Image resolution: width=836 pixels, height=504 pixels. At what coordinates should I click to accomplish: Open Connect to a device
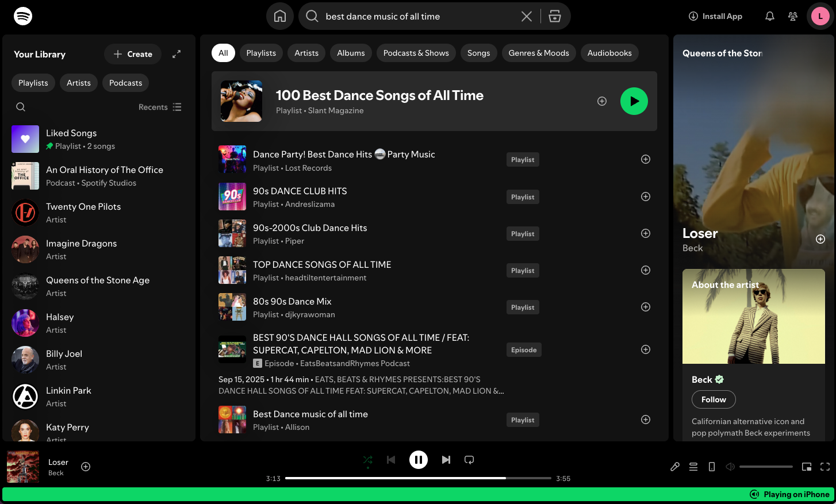coord(712,467)
